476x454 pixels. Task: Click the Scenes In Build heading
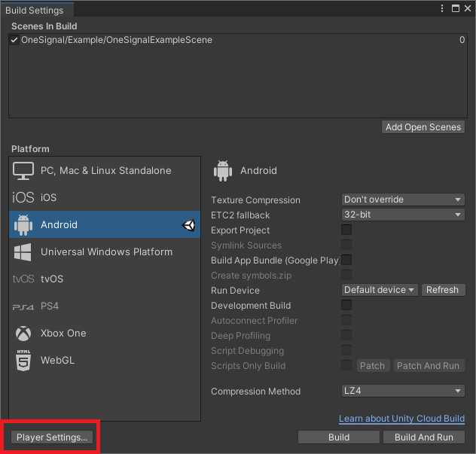[44, 26]
